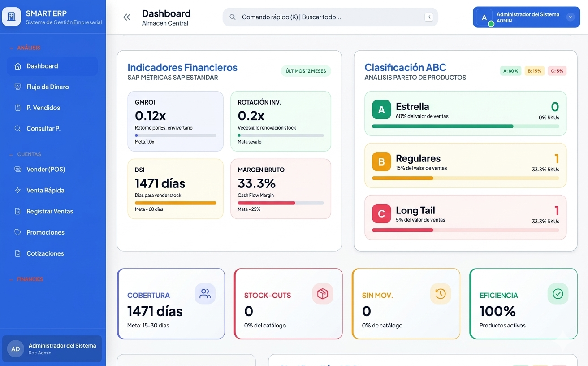Select the GMROI metric card

point(176,121)
